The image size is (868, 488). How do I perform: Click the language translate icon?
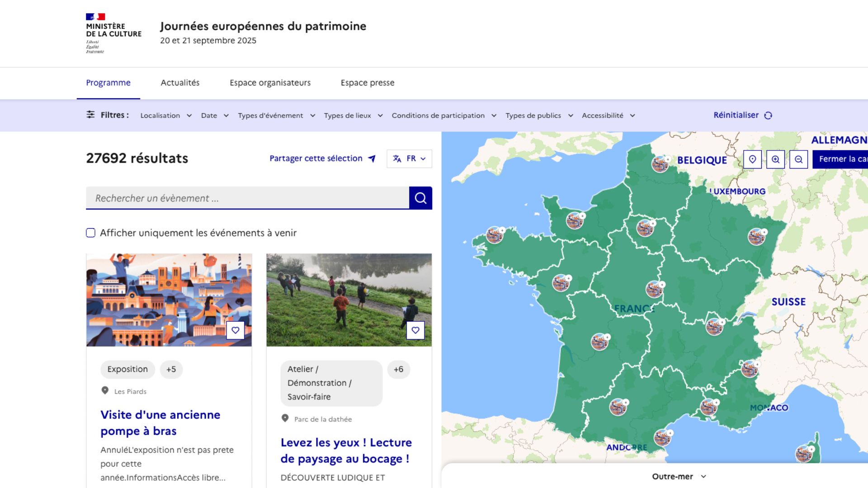point(397,159)
